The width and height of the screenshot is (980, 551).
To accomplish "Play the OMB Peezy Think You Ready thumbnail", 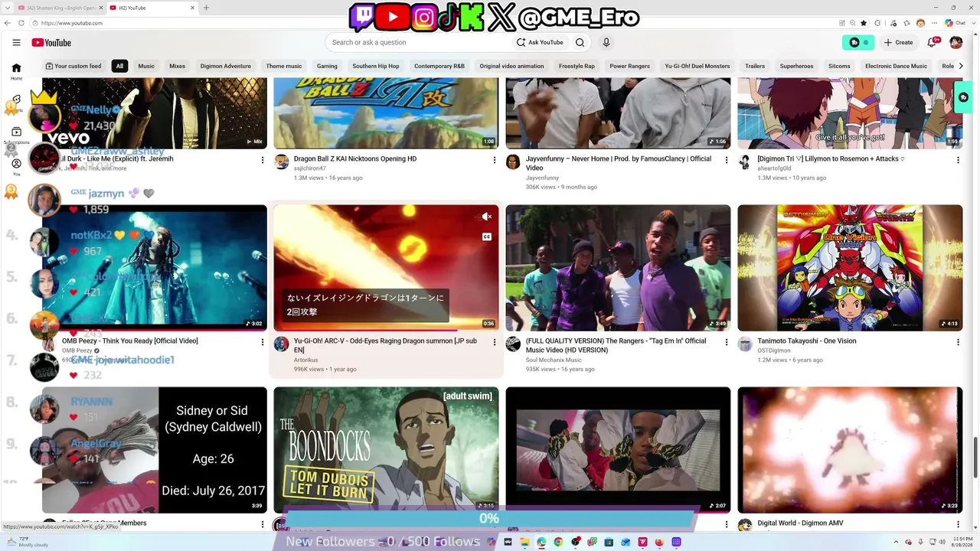I will [x=155, y=268].
